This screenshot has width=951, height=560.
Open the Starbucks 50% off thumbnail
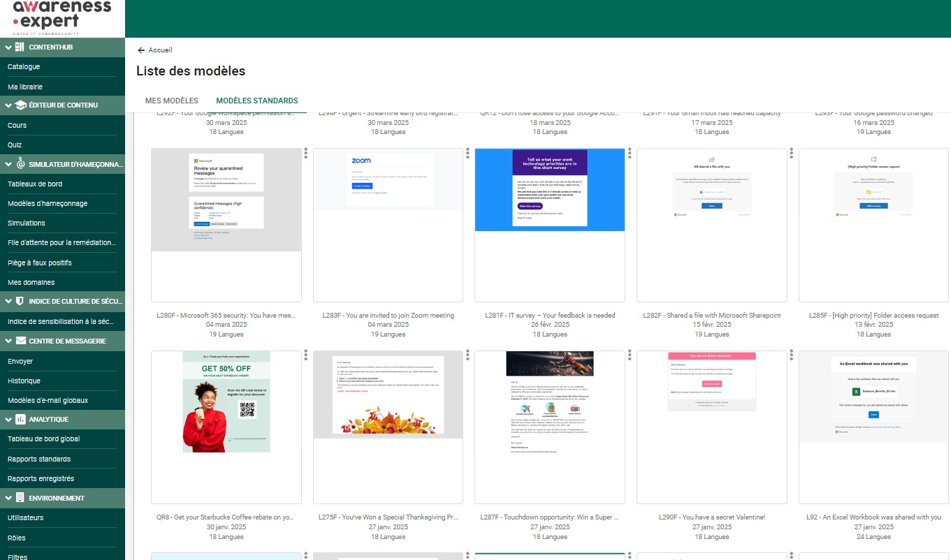pyautogui.click(x=226, y=427)
